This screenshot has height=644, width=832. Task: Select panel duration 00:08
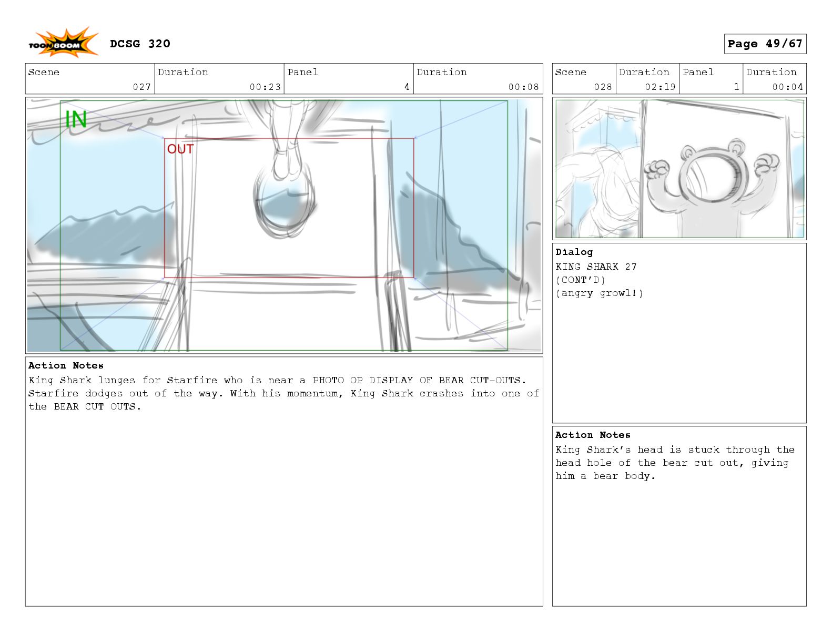(523, 87)
